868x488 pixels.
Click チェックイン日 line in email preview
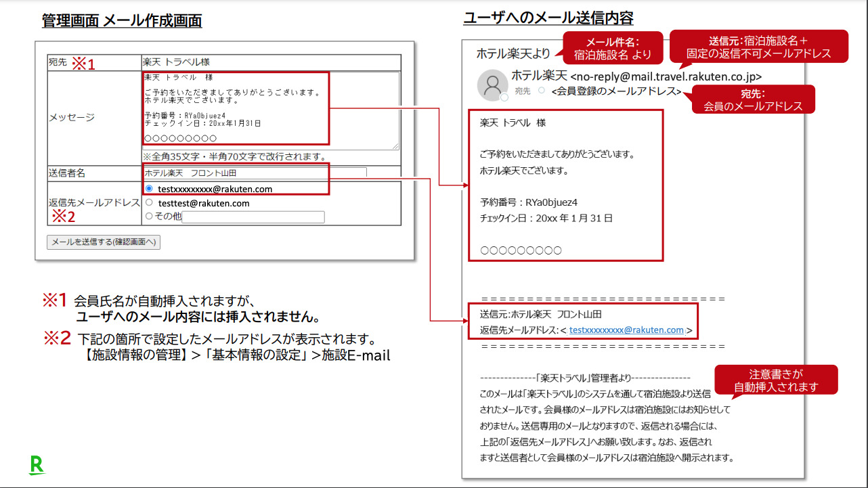tap(546, 218)
